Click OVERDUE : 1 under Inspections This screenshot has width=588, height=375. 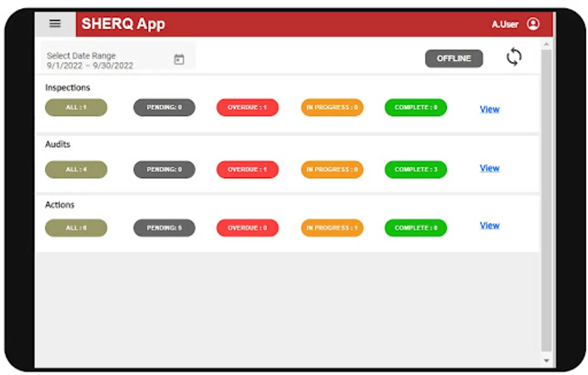(247, 107)
